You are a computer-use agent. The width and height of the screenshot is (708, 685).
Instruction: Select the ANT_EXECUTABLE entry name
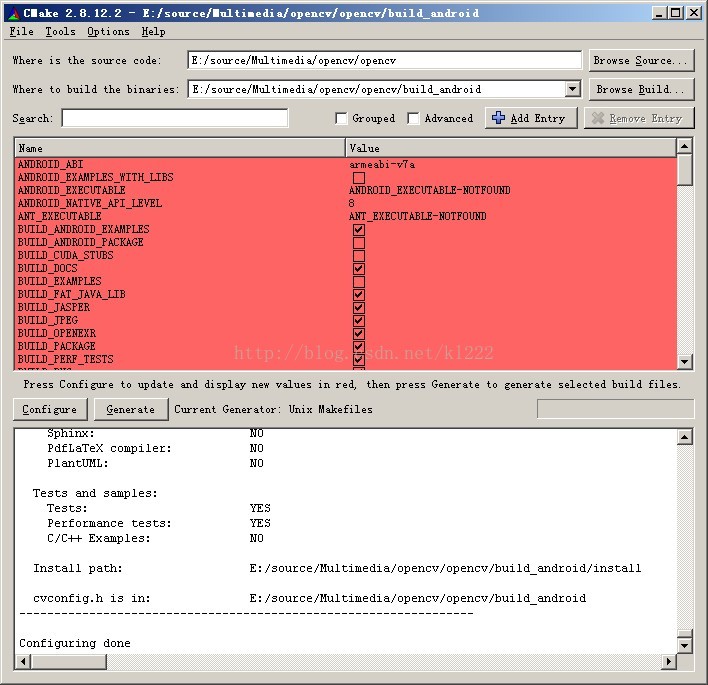(x=60, y=216)
